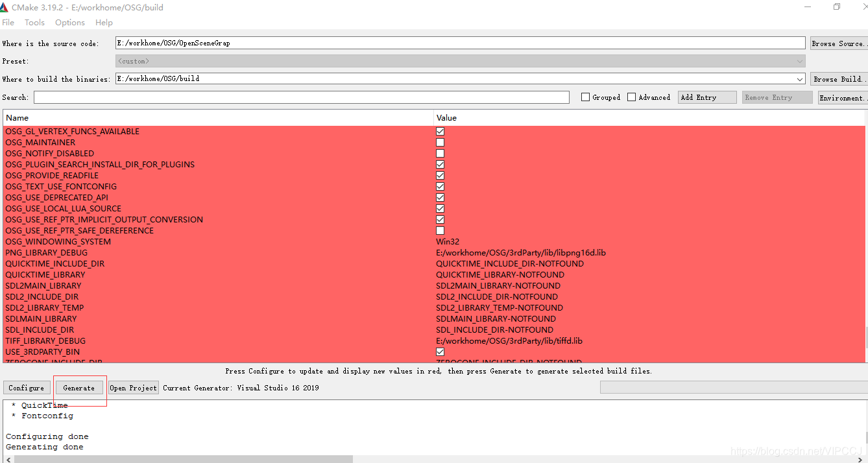Image resolution: width=868 pixels, height=463 pixels.
Task: Toggle the Grouped checkbox
Action: point(586,97)
